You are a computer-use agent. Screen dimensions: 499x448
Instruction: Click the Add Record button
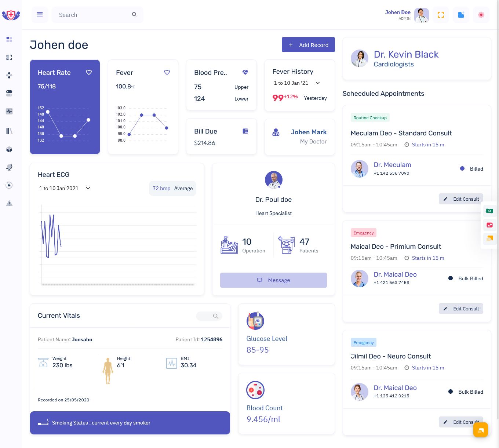coord(308,44)
